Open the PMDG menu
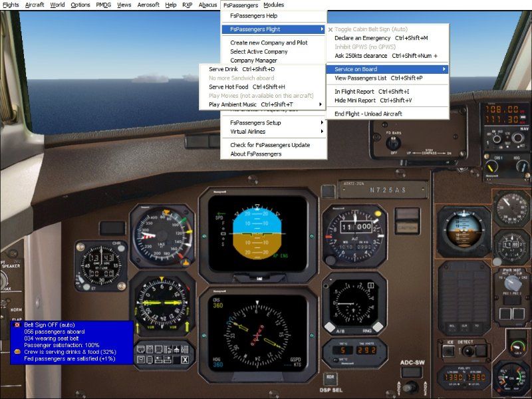This screenshot has height=399, width=532. (x=104, y=5)
